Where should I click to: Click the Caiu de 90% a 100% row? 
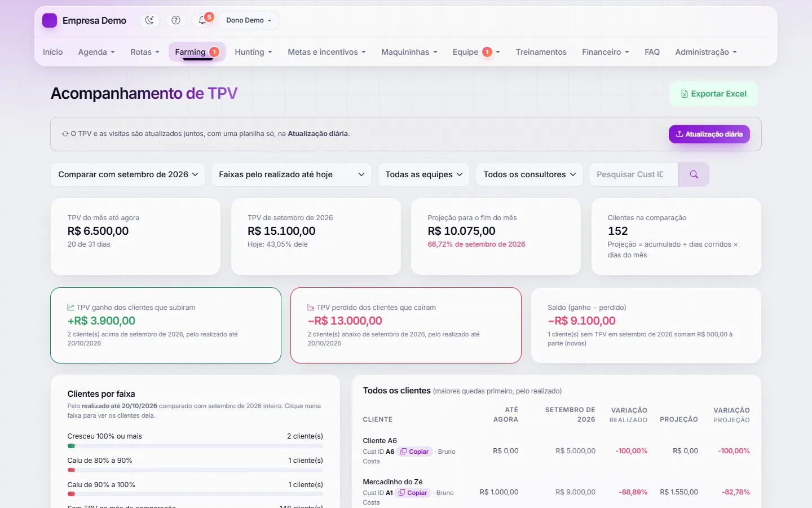[195, 489]
